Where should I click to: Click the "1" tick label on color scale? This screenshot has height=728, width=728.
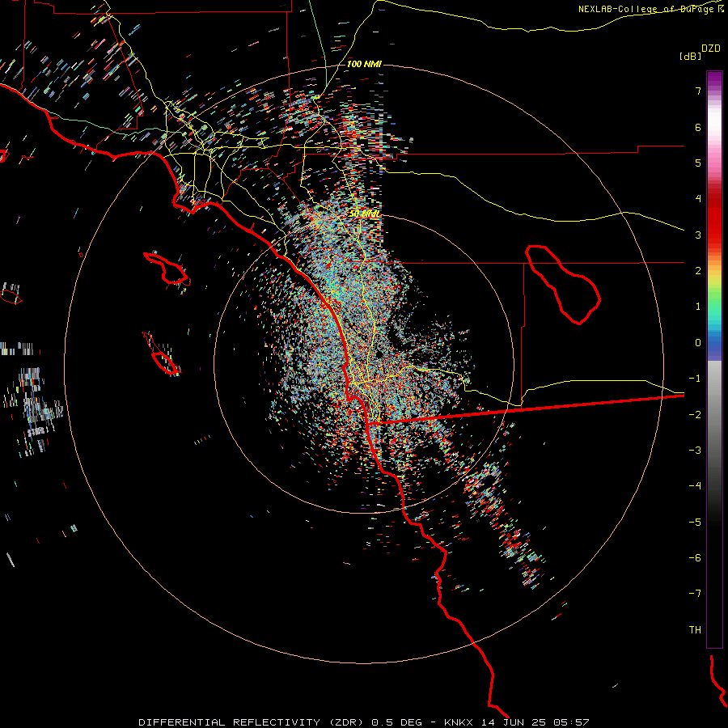698,307
